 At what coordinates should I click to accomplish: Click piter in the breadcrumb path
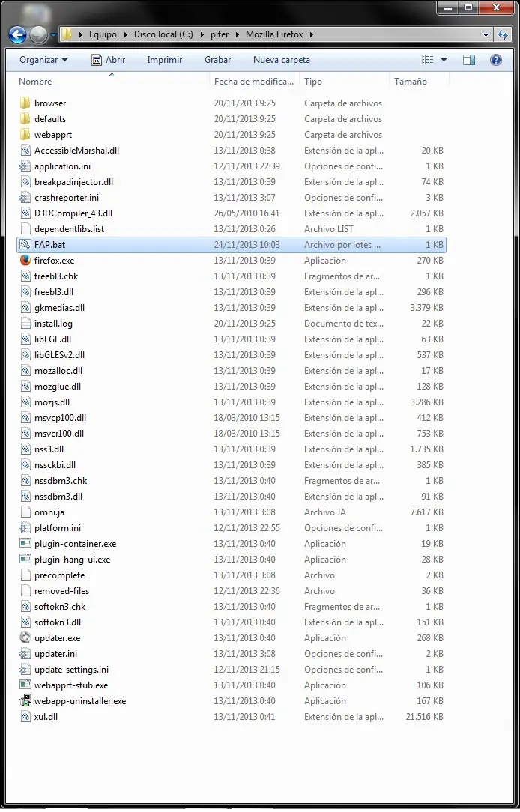coord(220,34)
